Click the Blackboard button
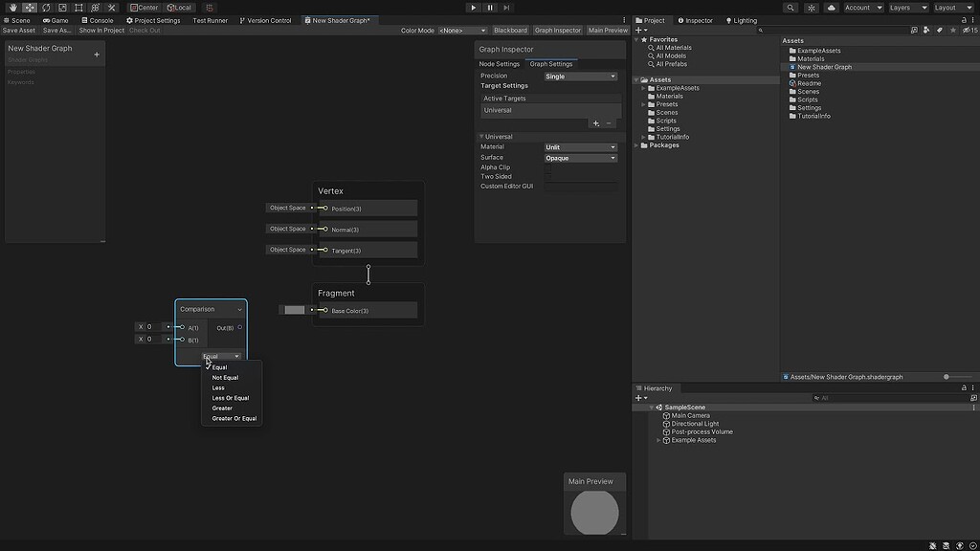This screenshot has height=551, width=980. tap(511, 30)
